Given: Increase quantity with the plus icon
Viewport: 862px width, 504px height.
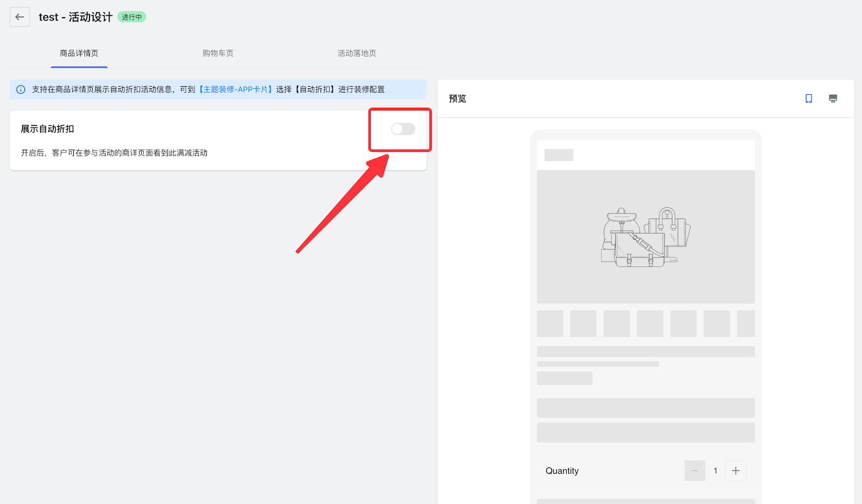Looking at the screenshot, I should (x=735, y=471).
